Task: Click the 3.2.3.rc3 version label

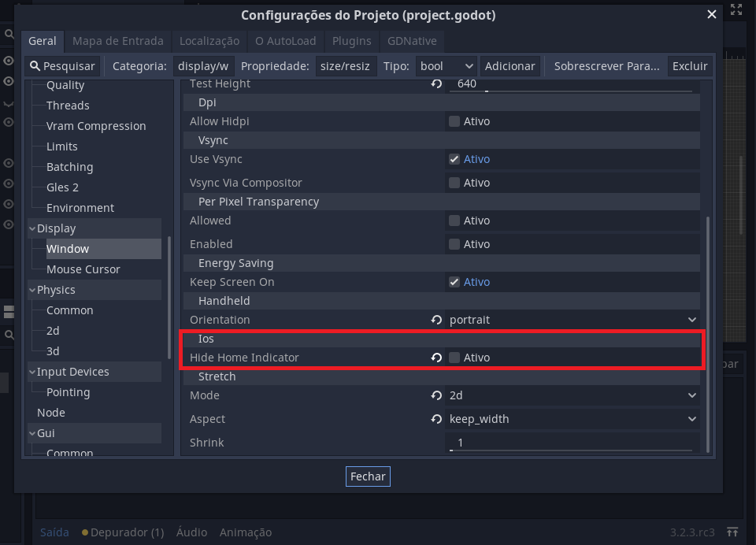Action: coord(692,532)
